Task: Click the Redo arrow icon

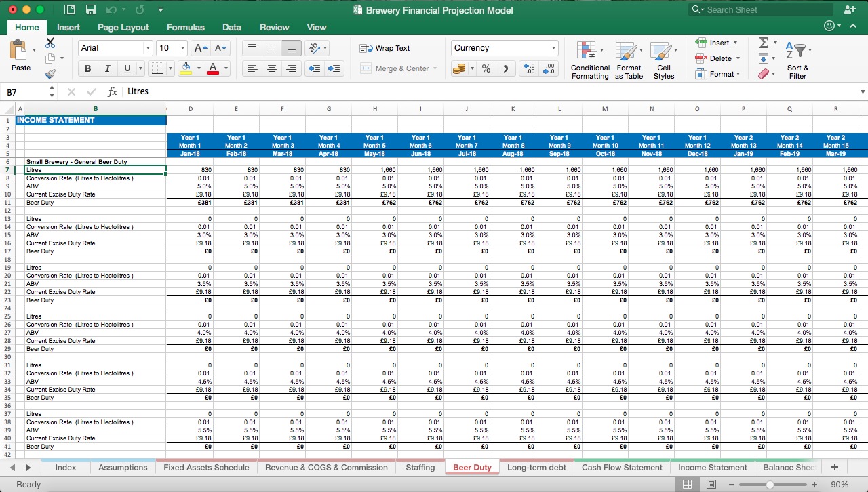Action: coord(140,9)
